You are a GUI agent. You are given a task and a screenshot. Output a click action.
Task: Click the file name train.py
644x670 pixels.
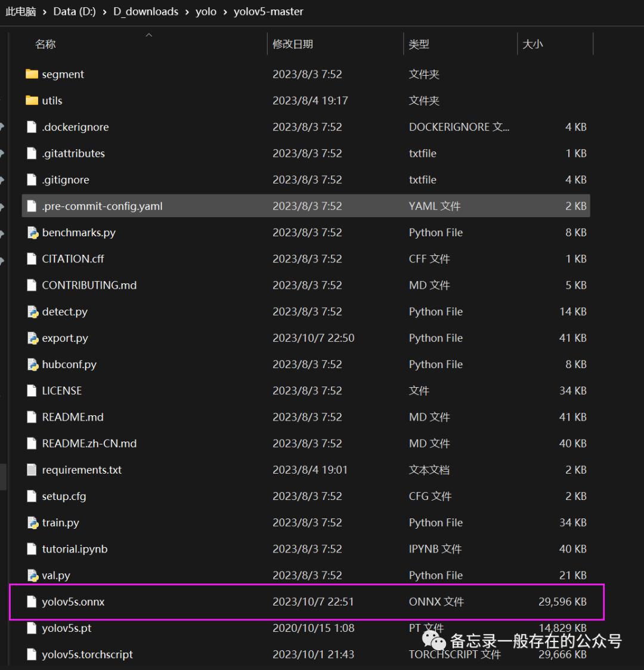(60, 523)
